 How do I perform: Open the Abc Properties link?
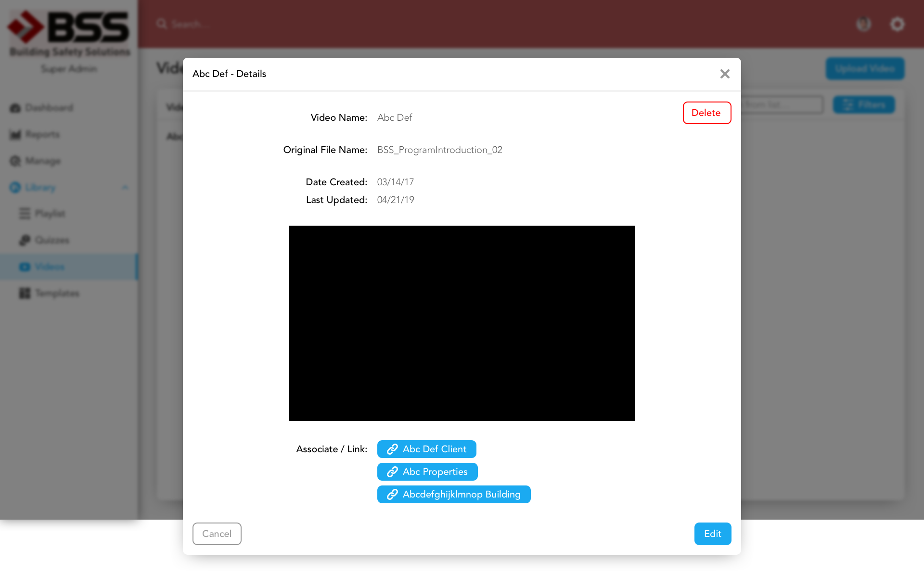pyautogui.click(x=427, y=472)
